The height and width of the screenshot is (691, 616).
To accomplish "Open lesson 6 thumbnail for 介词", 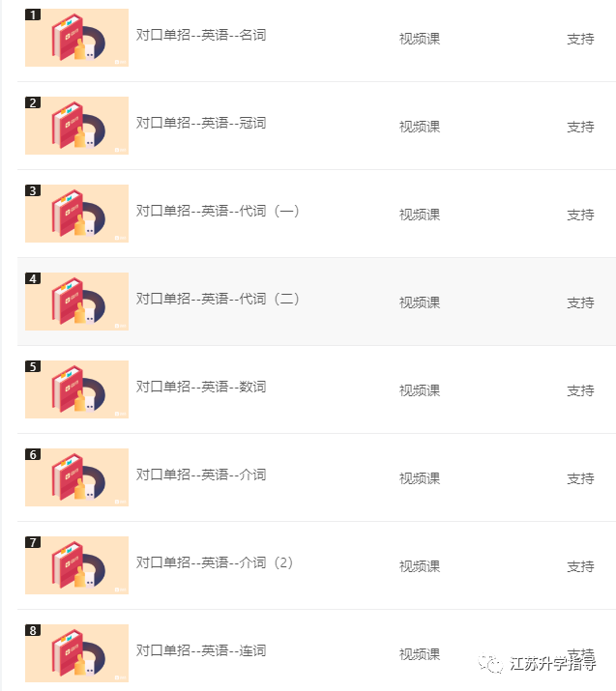I will pos(76,477).
